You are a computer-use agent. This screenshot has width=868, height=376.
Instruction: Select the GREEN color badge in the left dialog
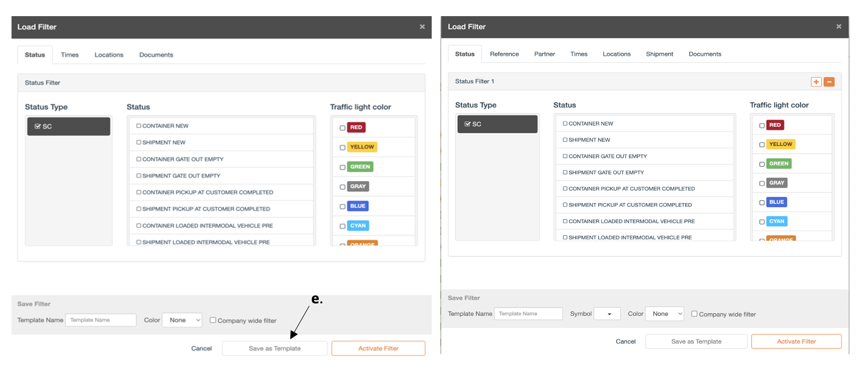pos(360,167)
